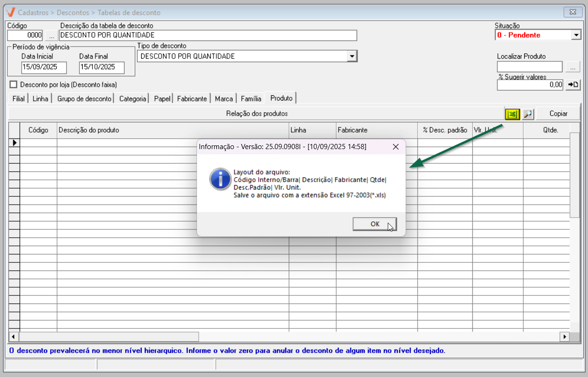Click the Excel import icon
The height and width of the screenshot is (377, 588).
(x=512, y=114)
